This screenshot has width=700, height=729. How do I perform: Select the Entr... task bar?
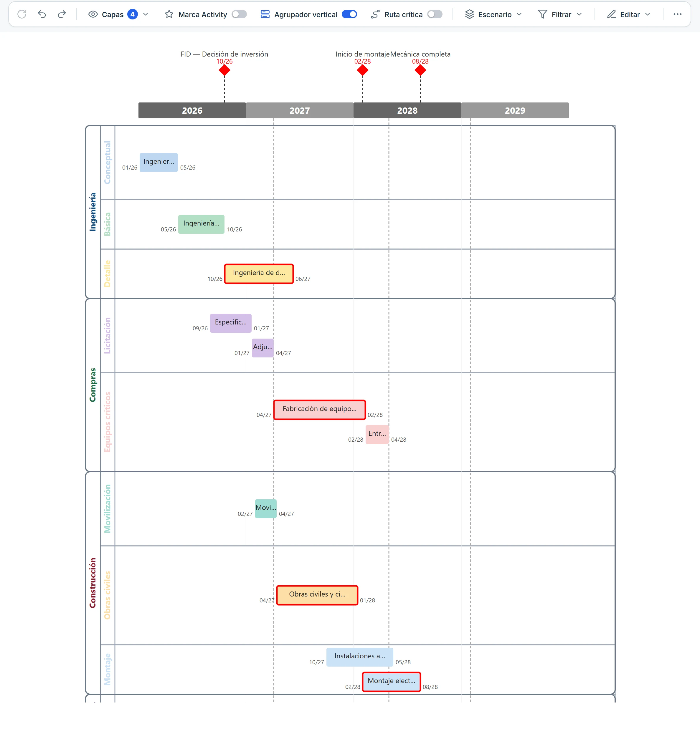[x=377, y=434]
